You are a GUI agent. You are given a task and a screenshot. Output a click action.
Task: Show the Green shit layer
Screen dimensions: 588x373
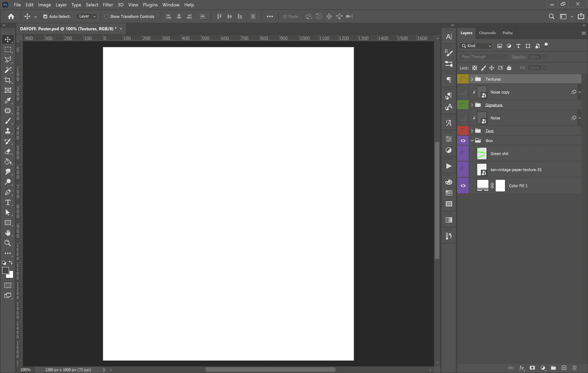pyautogui.click(x=463, y=154)
